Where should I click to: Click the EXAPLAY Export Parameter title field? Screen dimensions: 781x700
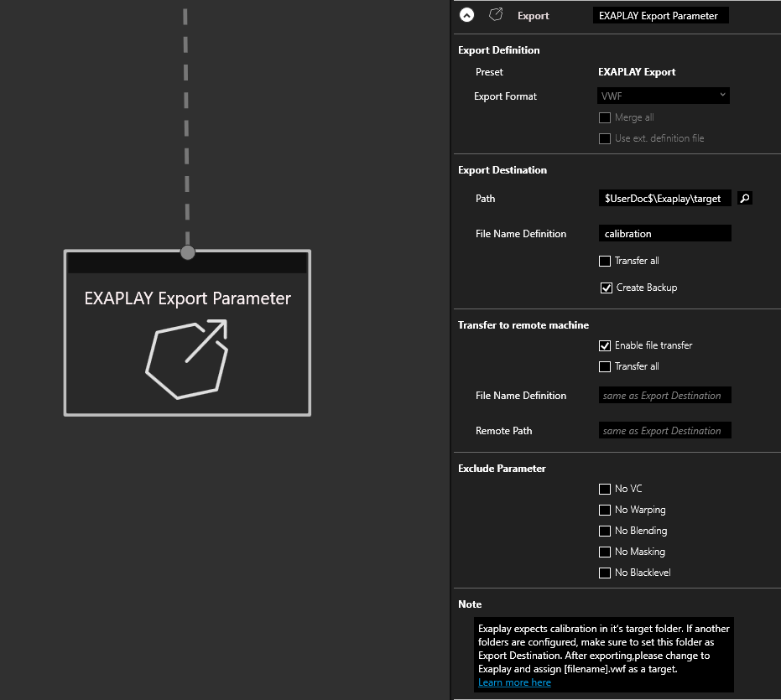point(660,14)
